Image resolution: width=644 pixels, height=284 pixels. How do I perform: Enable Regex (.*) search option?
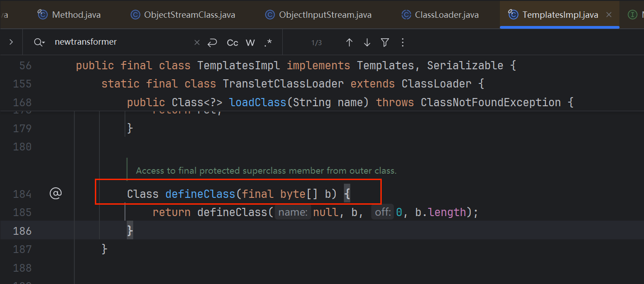[x=268, y=42]
